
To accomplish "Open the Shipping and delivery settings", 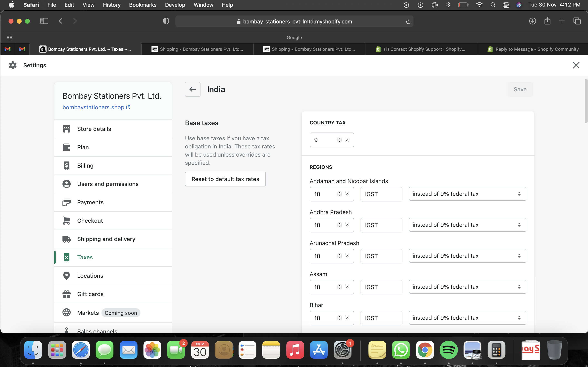I will pos(106,239).
